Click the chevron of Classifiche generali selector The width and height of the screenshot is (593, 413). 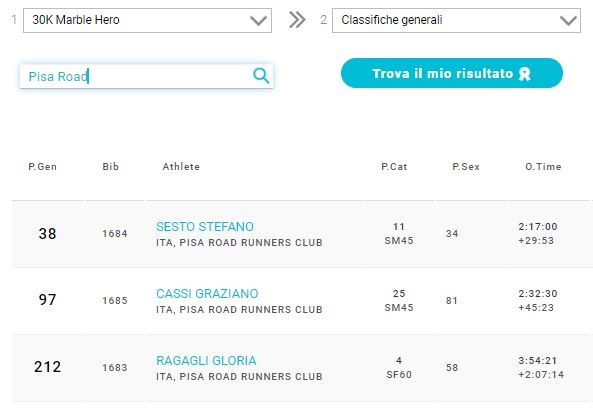568,20
